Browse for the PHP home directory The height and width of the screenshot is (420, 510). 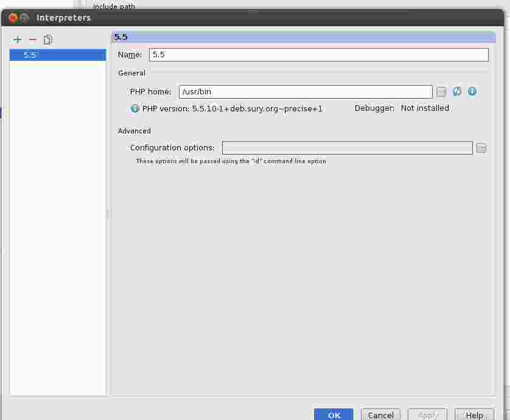(441, 92)
